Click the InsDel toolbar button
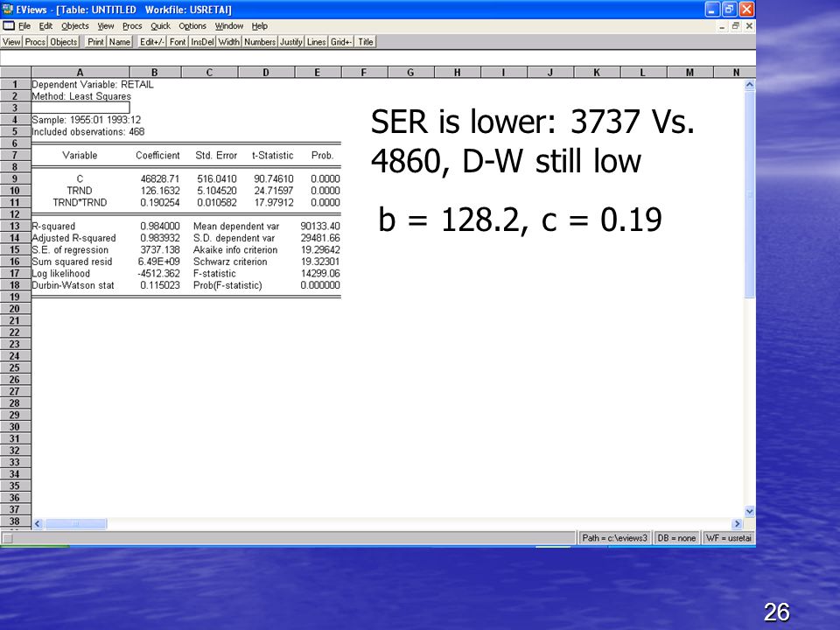The height and width of the screenshot is (630, 840). 202,42
